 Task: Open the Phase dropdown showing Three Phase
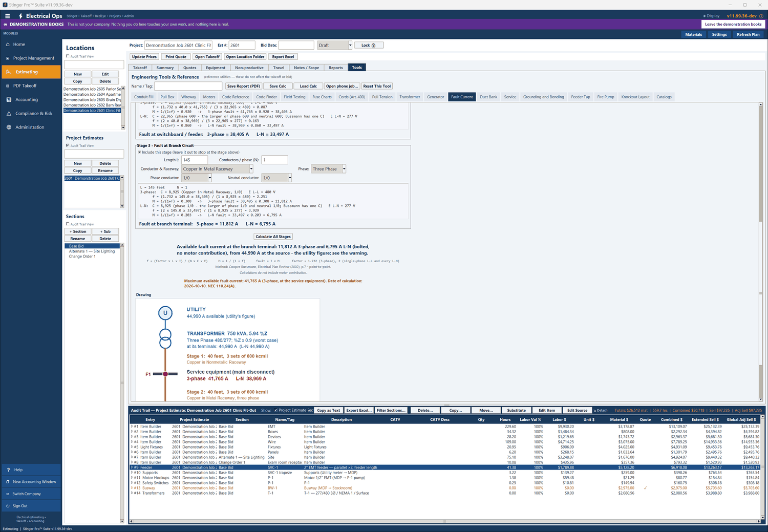click(x=344, y=169)
